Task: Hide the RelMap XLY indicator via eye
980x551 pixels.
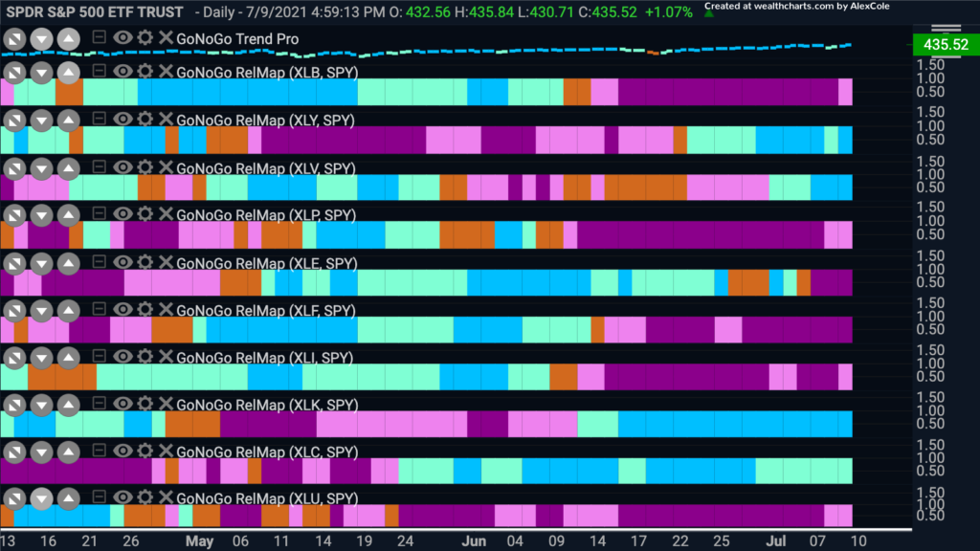Action: [122, 120]
